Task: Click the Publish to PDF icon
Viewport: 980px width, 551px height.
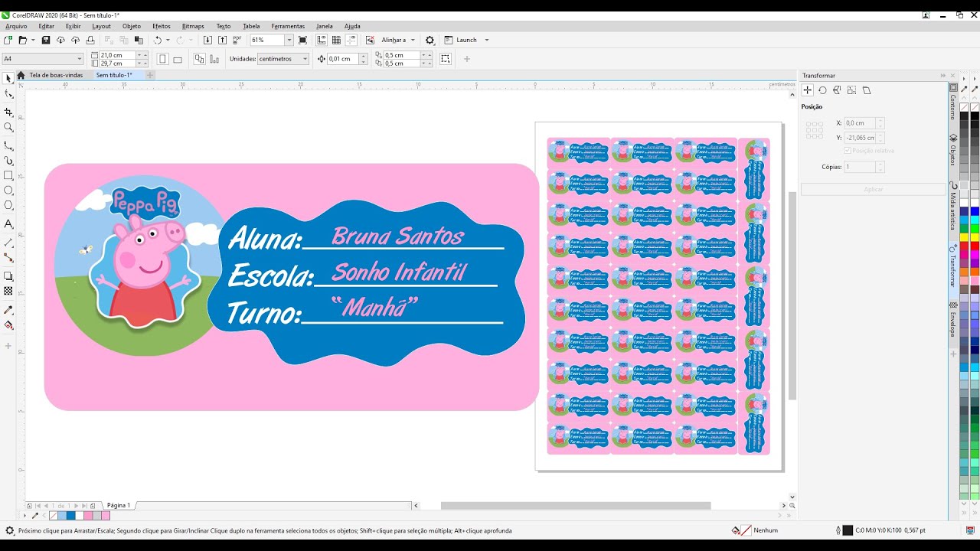Action: point(237,40)
